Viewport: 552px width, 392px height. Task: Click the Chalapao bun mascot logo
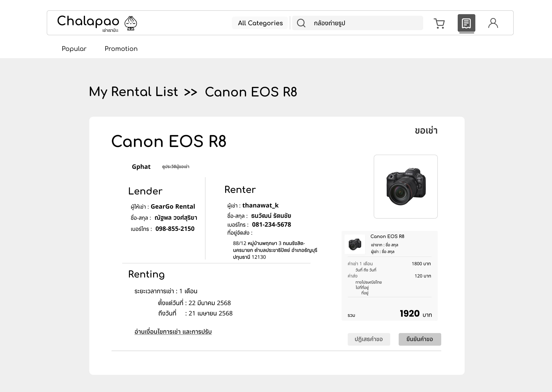(x=131, y=23)
